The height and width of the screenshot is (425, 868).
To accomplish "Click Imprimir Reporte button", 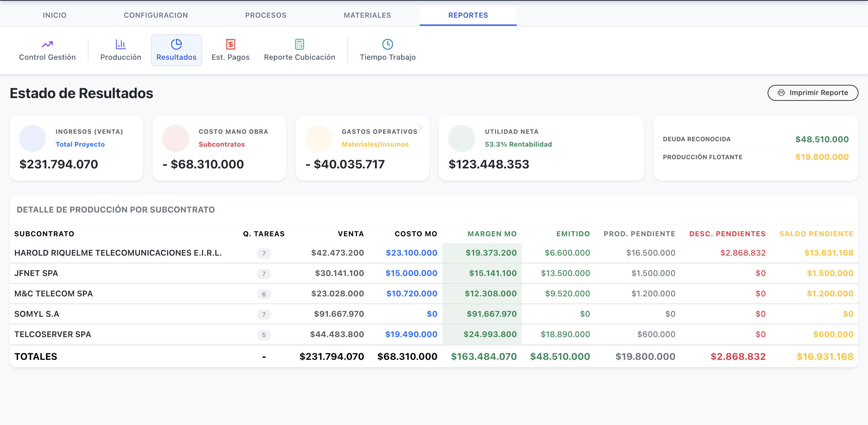I will (813, 93).
